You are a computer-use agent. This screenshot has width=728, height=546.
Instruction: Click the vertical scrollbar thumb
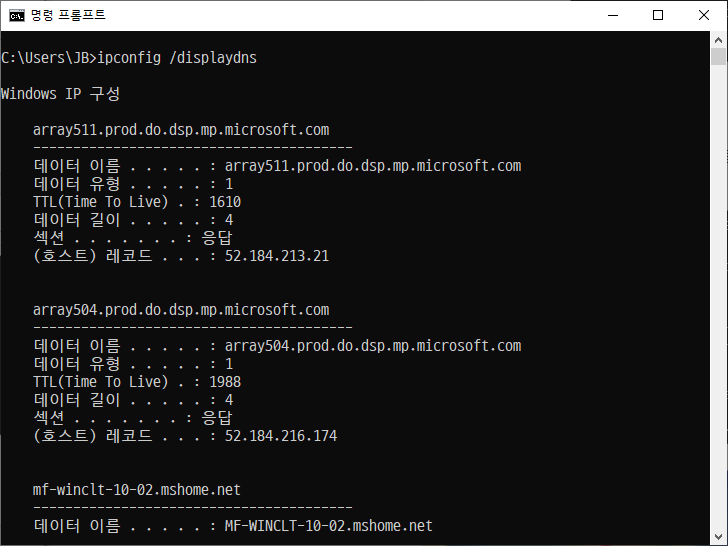718,57
